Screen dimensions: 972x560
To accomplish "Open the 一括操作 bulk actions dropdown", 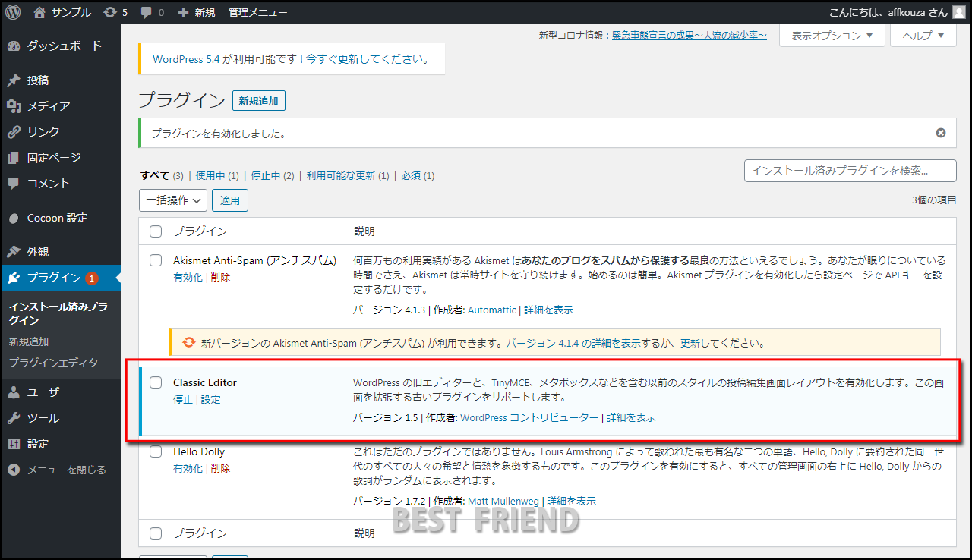I will click(x=173, y=200).
